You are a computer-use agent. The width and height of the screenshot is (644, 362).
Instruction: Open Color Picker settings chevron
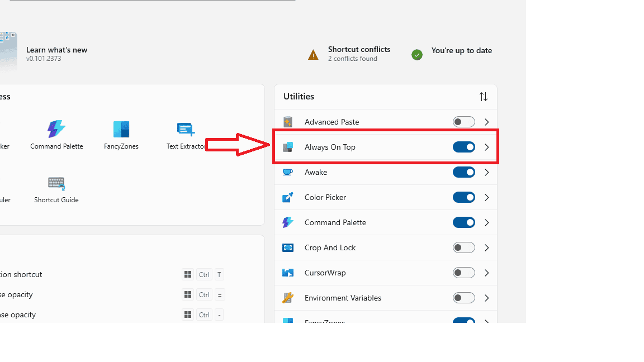click(487, 197)
